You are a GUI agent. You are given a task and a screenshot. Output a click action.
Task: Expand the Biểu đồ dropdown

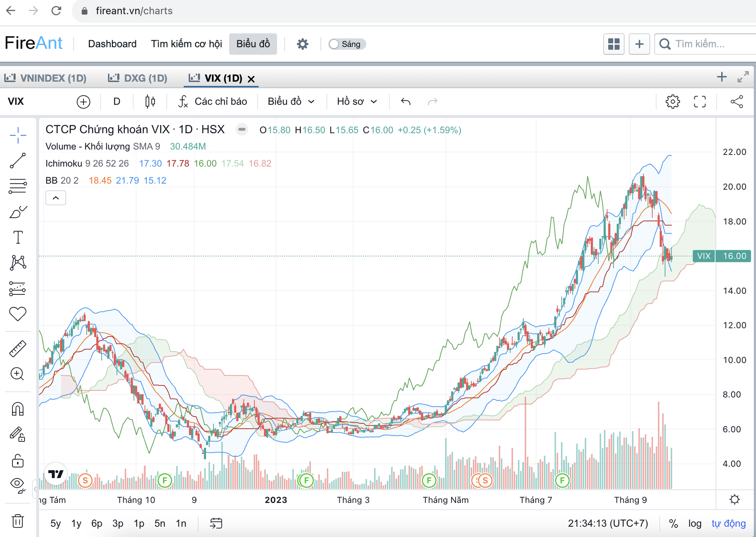click(291, 102)
